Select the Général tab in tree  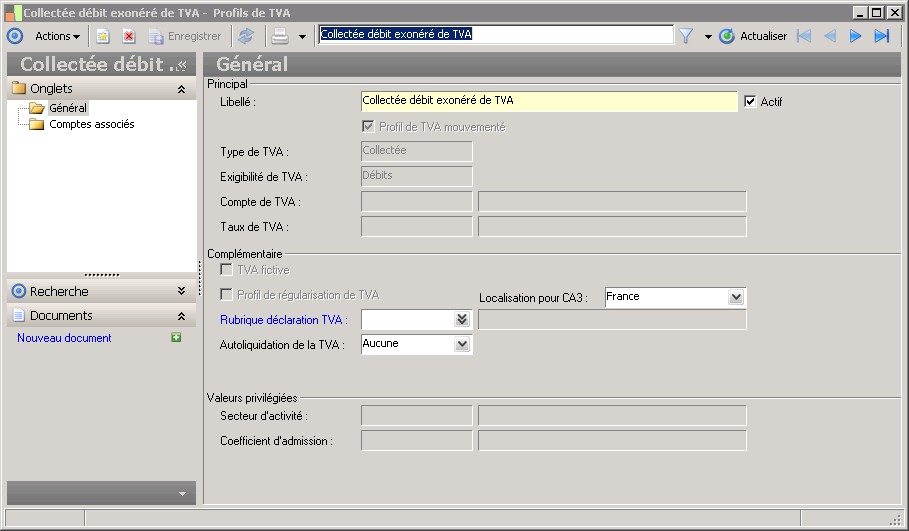pos(68,108)
